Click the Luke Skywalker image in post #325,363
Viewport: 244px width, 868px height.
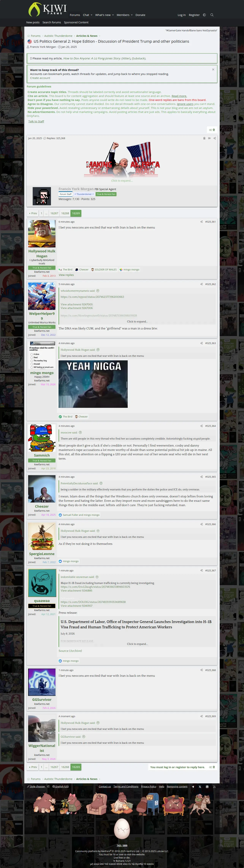[93, 384]
